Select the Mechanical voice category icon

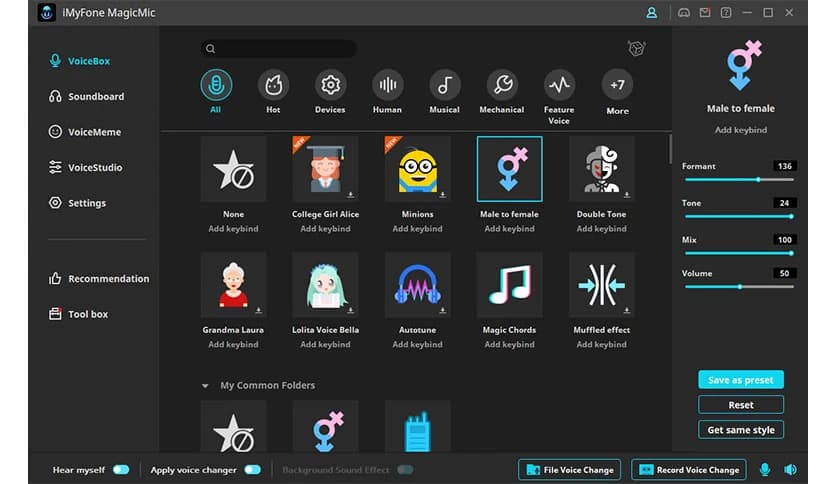pos(501,85)
